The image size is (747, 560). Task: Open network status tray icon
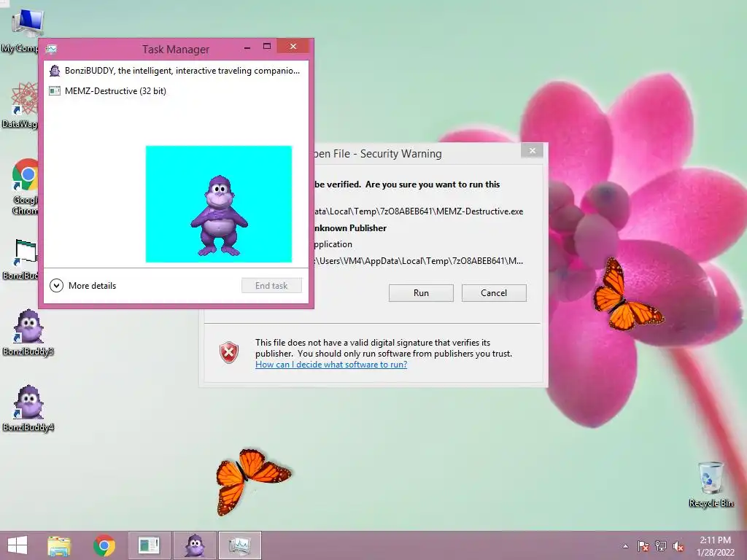(x=661, y=546)
